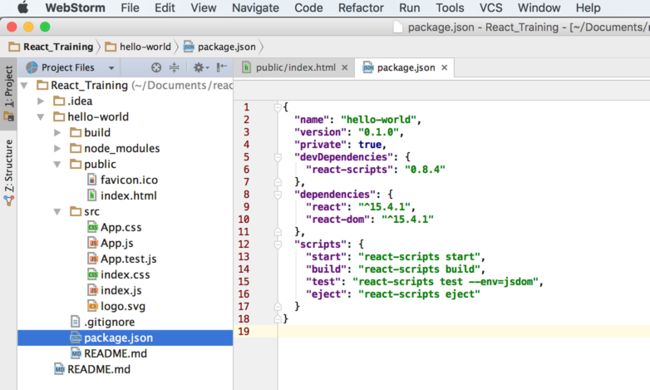650x390 pixels.
Task: Expand the build folder
Action: point(57,133)
